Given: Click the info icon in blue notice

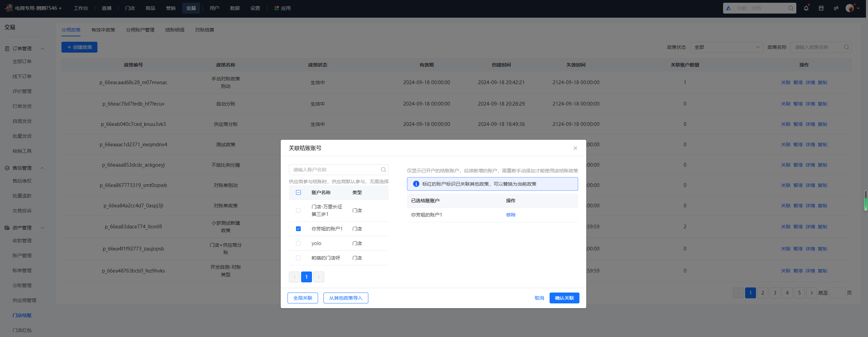Looking at the screenshot, I should (416, 184).
